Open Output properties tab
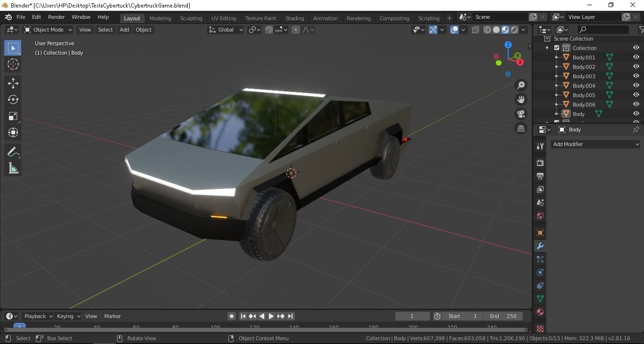644x344 pixels. (540, 176)
